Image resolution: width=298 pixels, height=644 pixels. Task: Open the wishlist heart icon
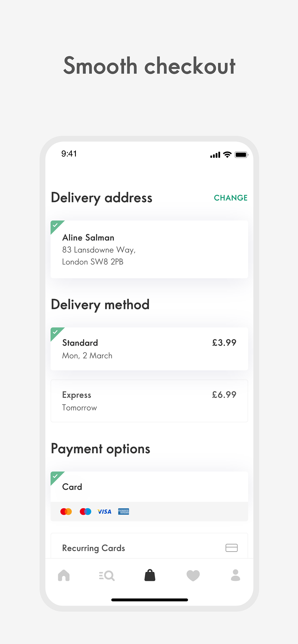(193, 576)
